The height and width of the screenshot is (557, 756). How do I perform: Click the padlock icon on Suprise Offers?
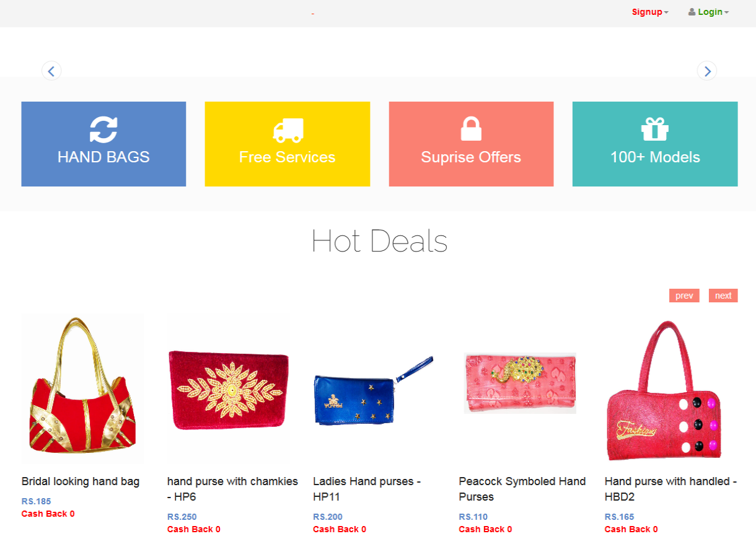pos(471,129)
